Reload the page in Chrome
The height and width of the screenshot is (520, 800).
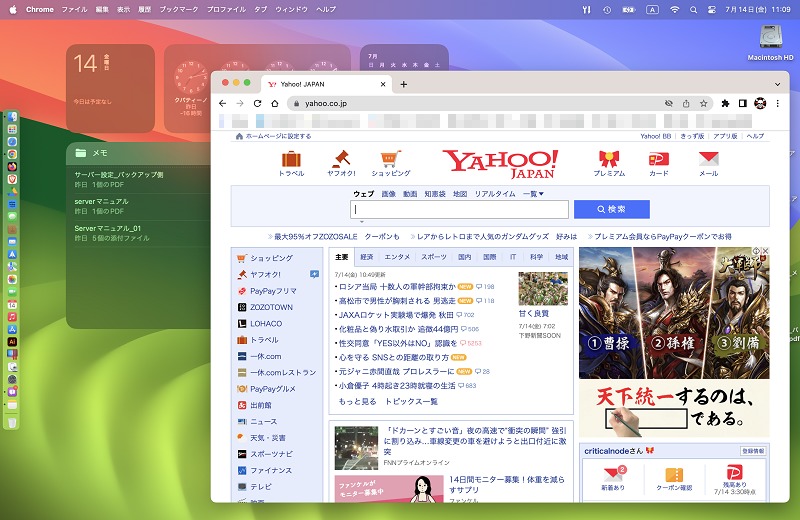click(x=257, y=104)
